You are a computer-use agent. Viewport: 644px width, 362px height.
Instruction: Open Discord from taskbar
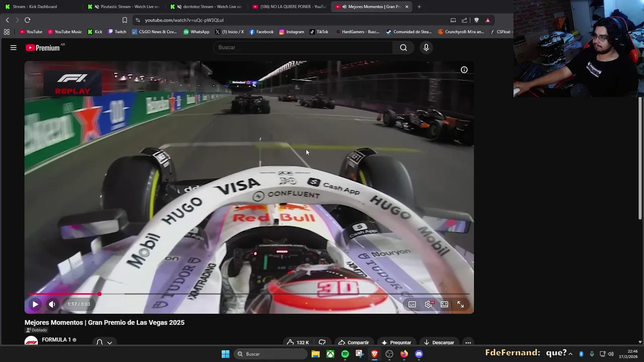(x=419, y=354)
